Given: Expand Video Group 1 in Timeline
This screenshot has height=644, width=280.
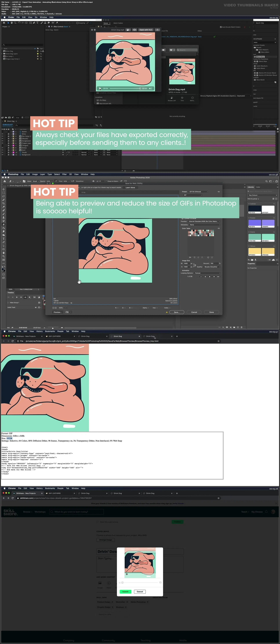Looking at the screenshot, I should coord(8,302).
